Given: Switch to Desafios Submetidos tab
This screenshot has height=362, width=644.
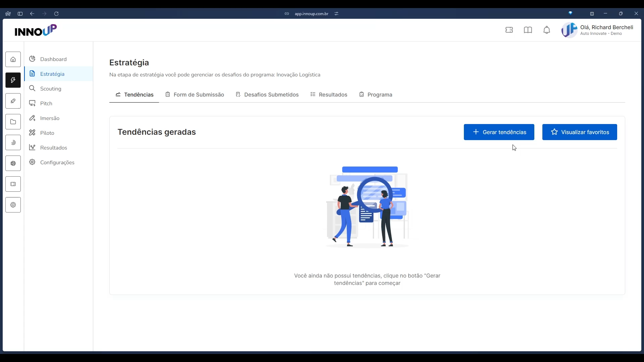Looking at the screenshot, I should coord(267,95).
